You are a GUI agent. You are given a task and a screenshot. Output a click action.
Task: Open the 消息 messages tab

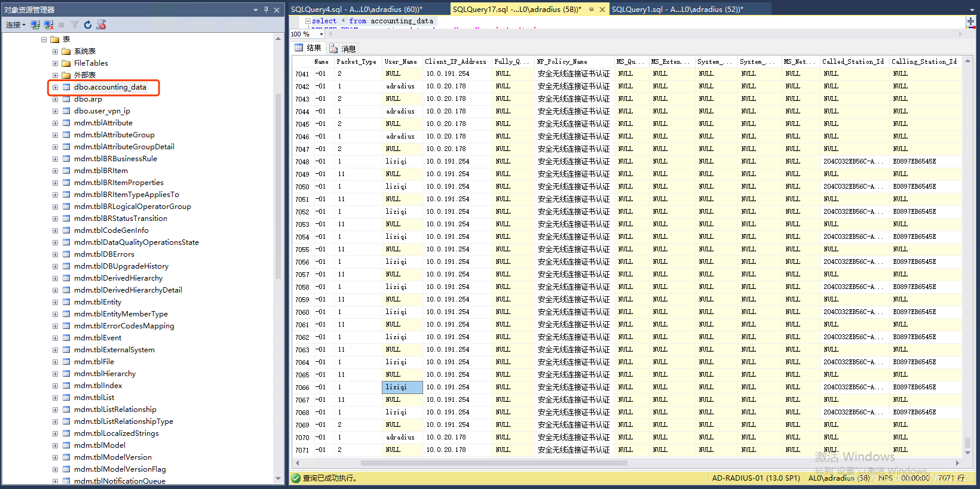click(342, 48)
